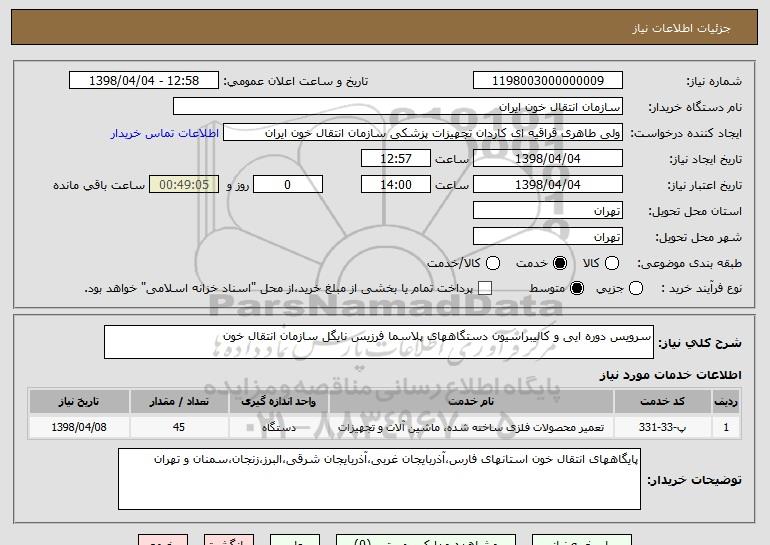This screenshot has height=545, width=770.
Task: Click the need creation date field
Action: click(548, 159)
